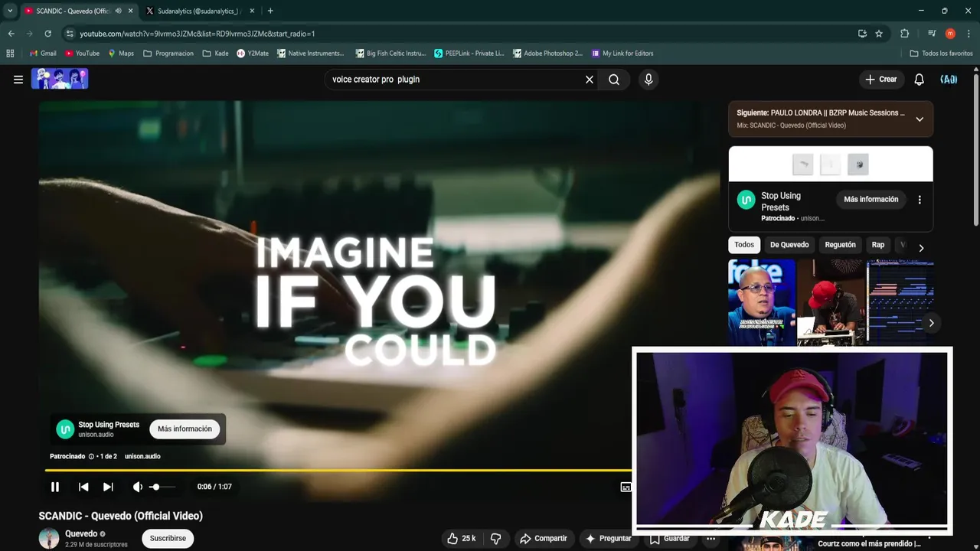Open the Chrome profile avatar
Viewport: 980px width, 551px height.
[x=950, y=34]
